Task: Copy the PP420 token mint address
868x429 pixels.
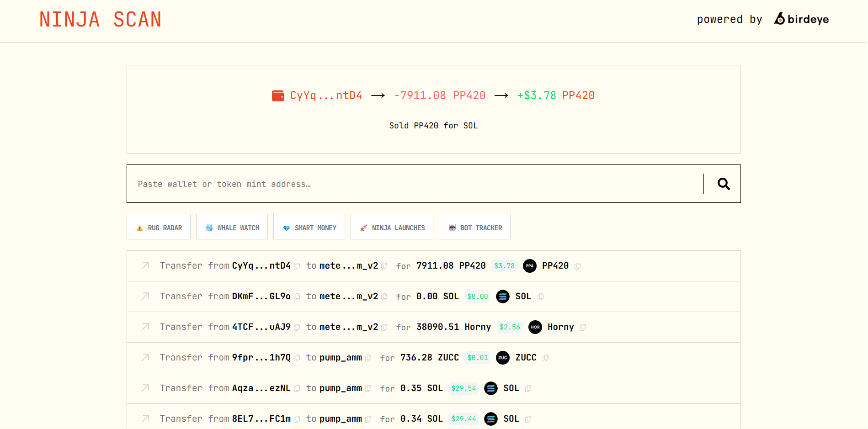Action: pyautogui.click(x=577, y=266)
